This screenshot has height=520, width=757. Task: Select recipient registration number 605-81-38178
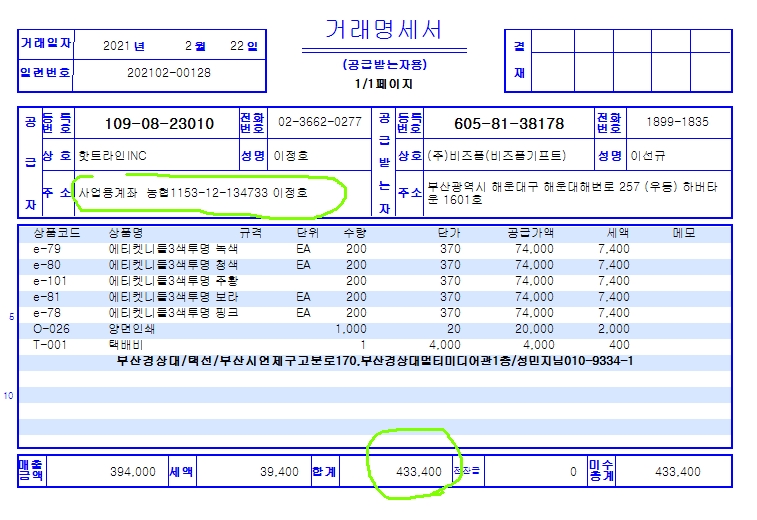509,124
